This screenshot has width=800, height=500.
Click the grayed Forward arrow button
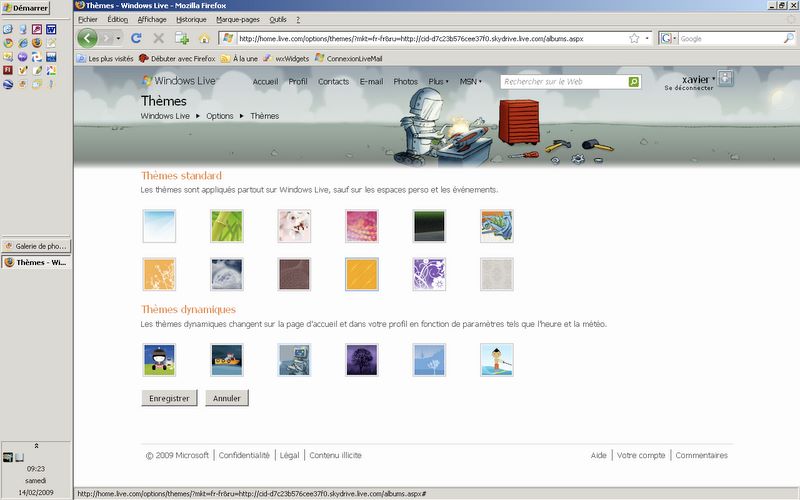click(106, 38)
